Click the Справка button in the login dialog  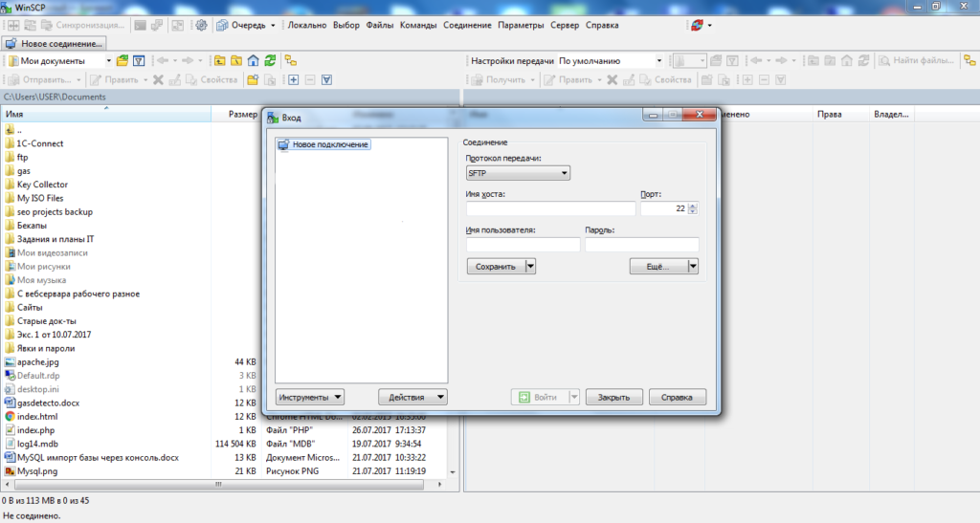point(677,397)
